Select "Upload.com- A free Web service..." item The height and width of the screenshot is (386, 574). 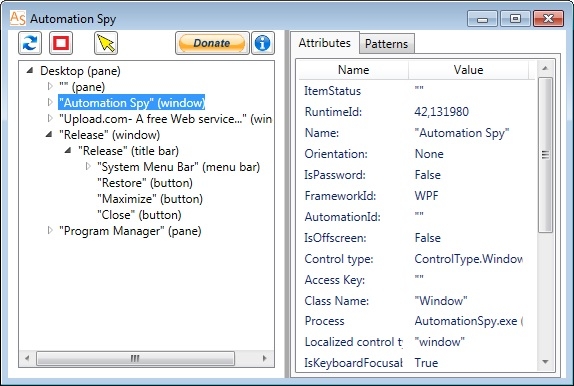165,119
